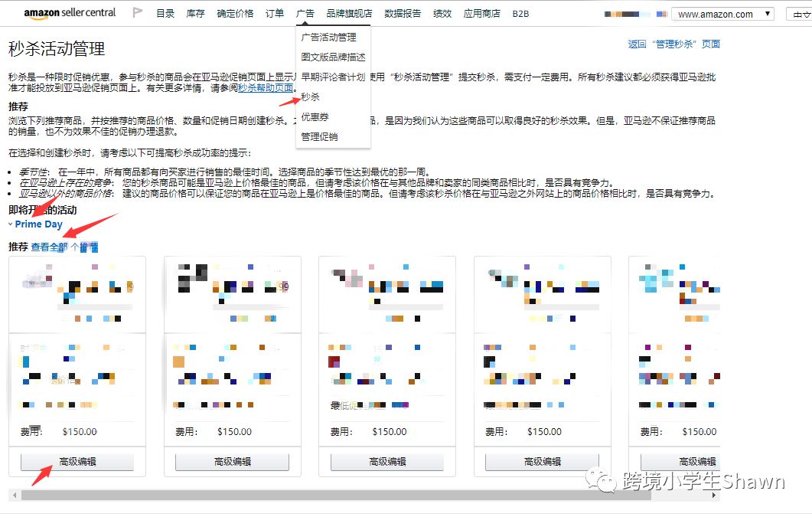Open the 品牌旗舰店 menu

[x=349, y=14]
